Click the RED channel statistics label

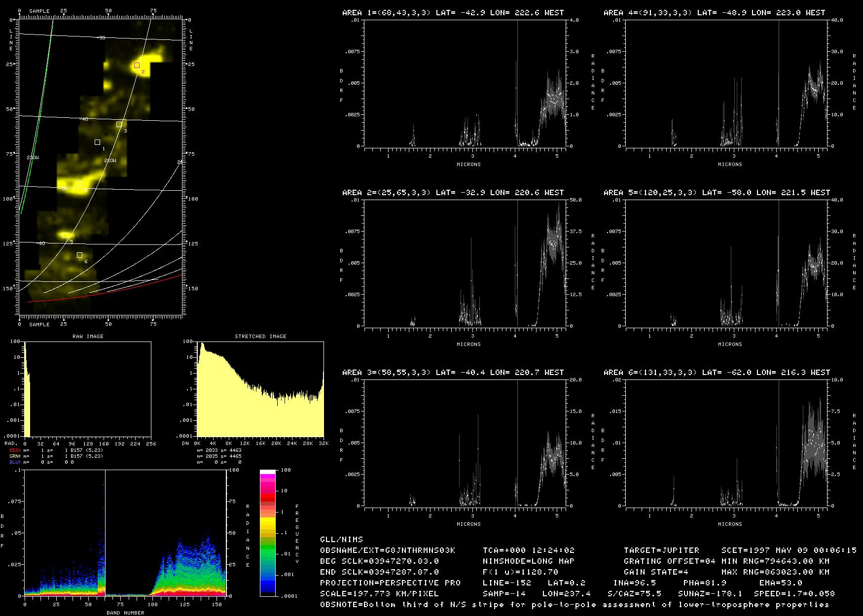coord(15,450)
